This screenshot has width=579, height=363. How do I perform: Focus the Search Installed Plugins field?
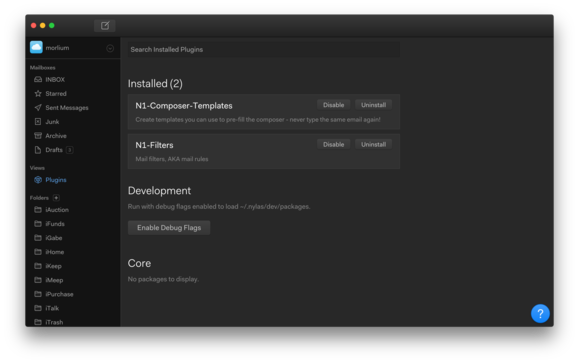coord(264,49)
